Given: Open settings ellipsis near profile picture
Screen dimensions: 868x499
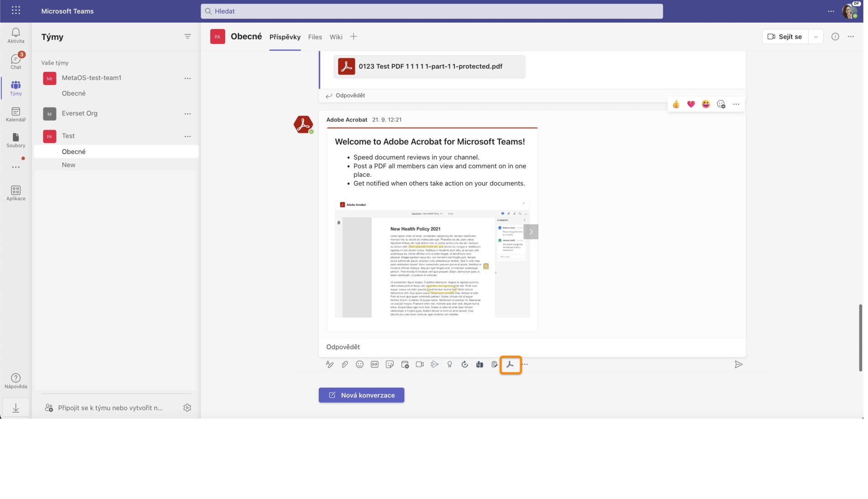Looking at the screenshot, I should click(x=831, y=11).
